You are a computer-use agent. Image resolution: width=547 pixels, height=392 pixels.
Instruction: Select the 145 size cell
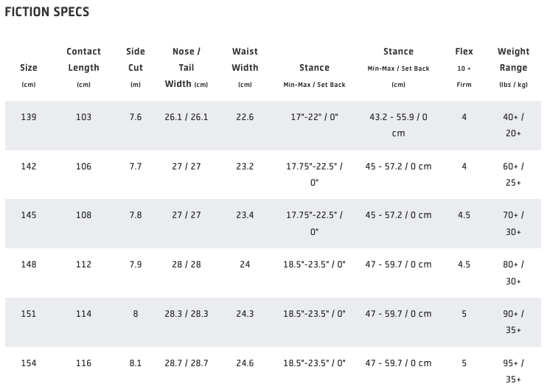tap(29, 215)
